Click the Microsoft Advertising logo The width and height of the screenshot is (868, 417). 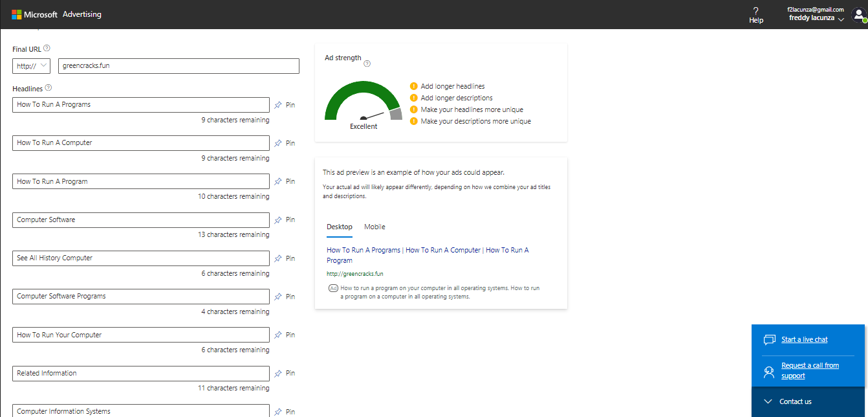click(56, 14)
